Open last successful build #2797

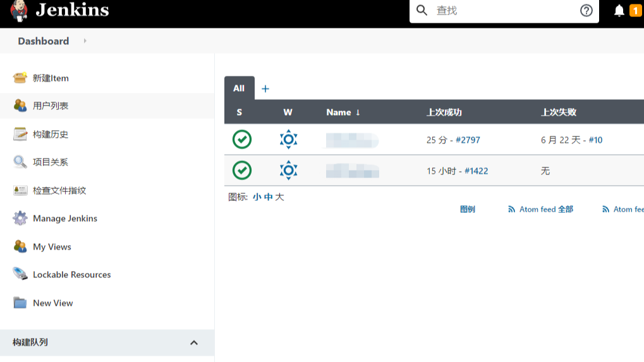468,140
